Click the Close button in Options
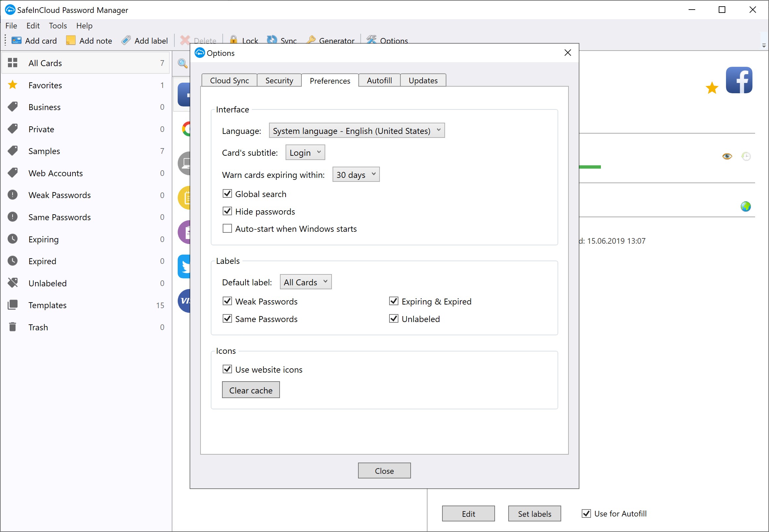Image resolution: width=769 pixels, height=532 pixels. (x=384, y=471)
